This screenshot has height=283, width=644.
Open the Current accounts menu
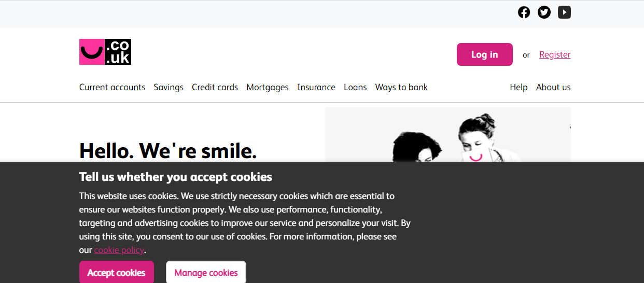point(112,87)
